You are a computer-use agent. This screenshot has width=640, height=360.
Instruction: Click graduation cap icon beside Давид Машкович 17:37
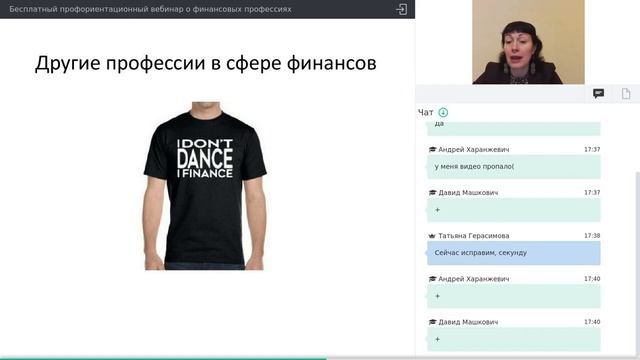[x=432, y=193]
